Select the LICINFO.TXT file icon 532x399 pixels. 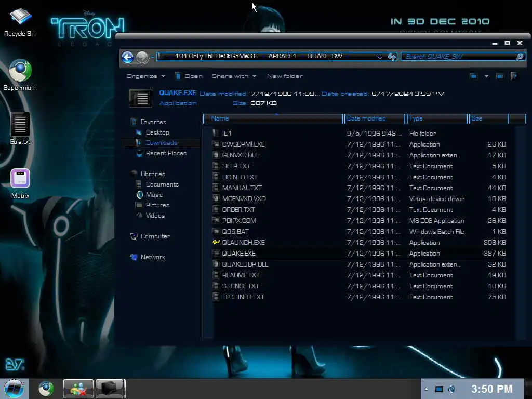click(x=216, y=177)
